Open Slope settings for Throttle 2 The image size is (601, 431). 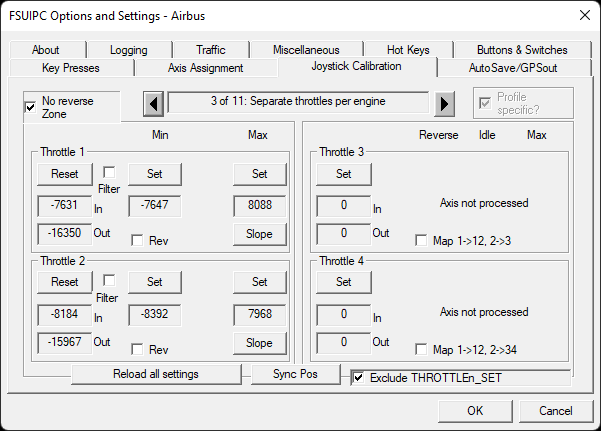(x=259, y=343)
